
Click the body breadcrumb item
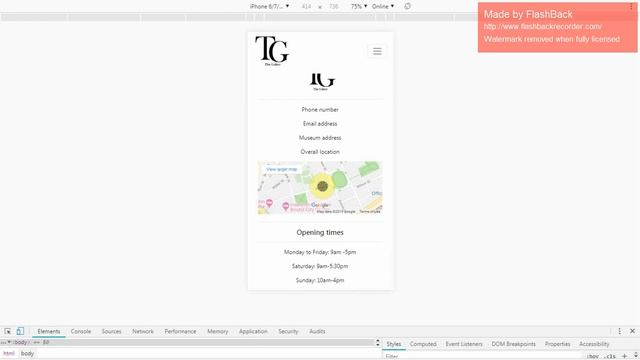27,353
